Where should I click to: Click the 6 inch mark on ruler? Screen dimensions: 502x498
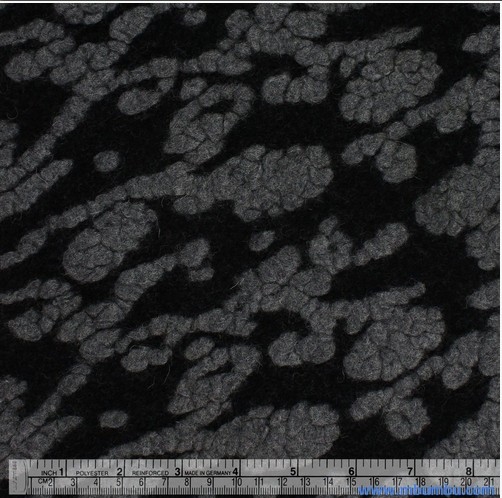point(351,472)
